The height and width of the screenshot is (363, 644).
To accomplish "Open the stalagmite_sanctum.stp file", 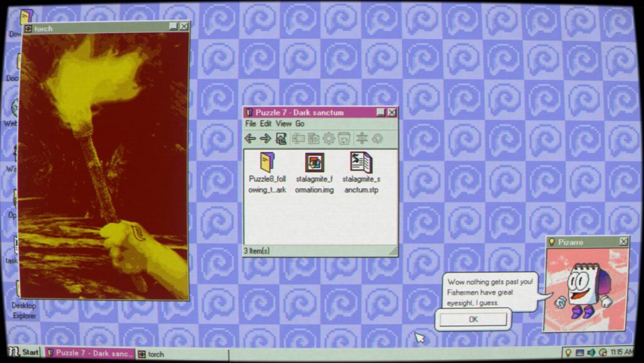I will pos(362,173).
